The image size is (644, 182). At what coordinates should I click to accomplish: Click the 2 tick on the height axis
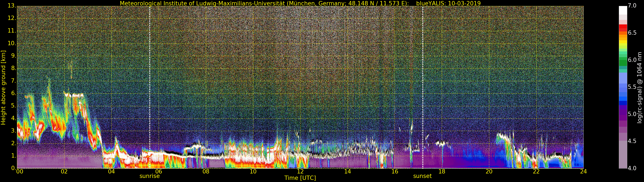pyautogui.click(x=14, y=143)
